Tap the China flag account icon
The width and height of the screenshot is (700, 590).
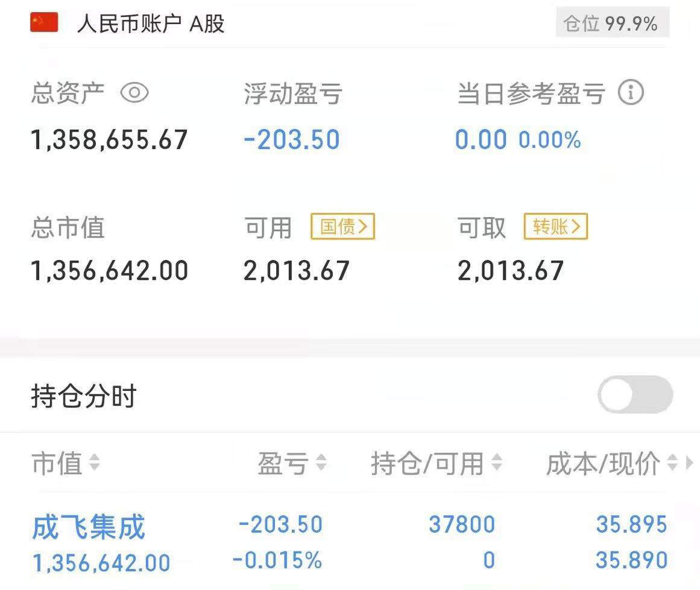[44, 22]
